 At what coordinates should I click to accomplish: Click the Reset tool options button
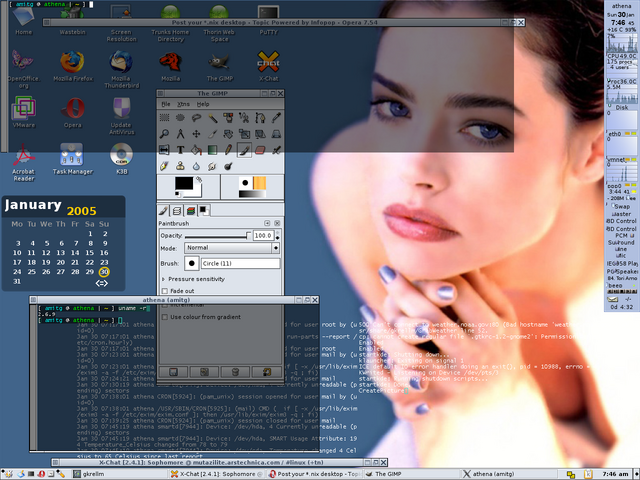click(x=267, y=372)
